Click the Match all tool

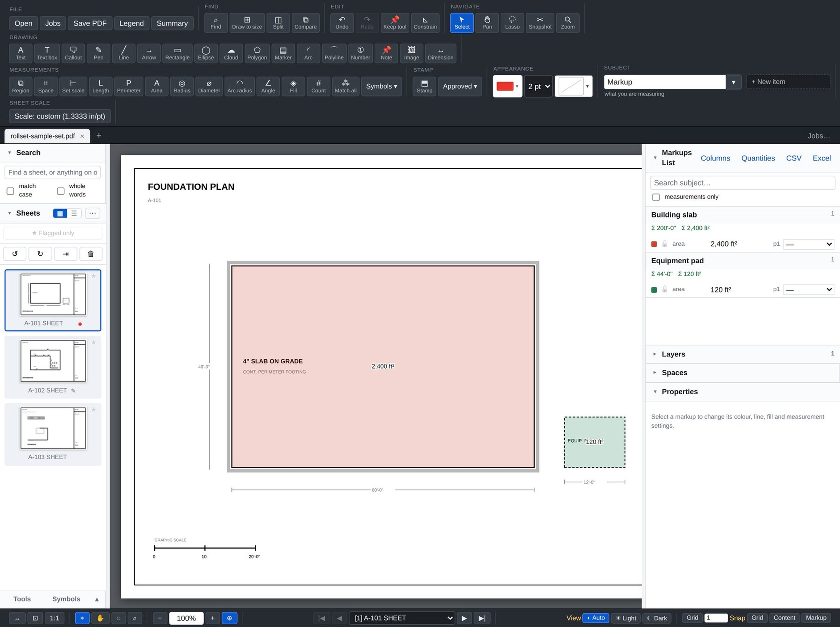click(346, 86)
